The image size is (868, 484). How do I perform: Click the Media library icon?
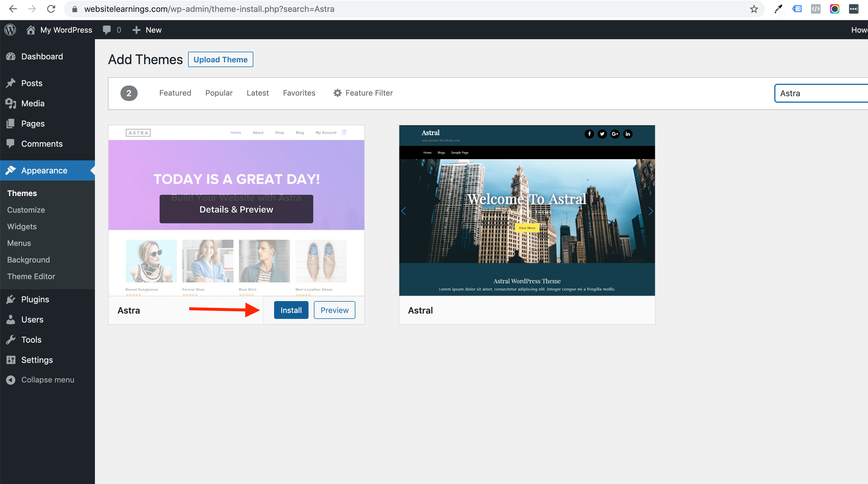point(11,103)
